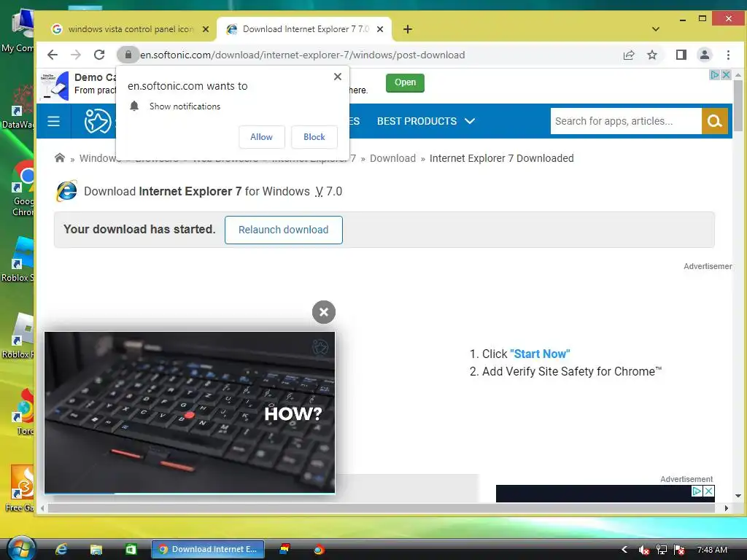Open a new tab with the plus icon

point(408,29)
